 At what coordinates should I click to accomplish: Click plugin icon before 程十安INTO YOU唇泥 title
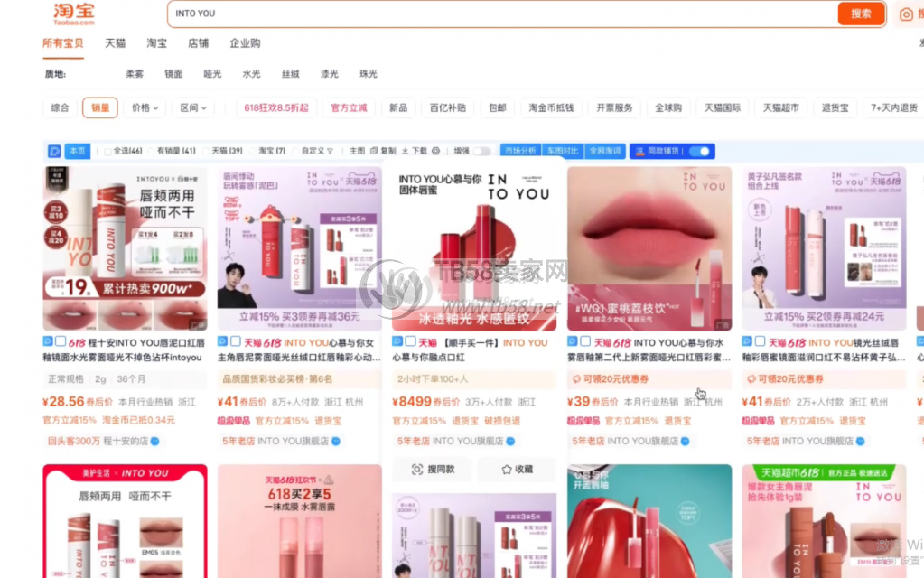(48, 341)
